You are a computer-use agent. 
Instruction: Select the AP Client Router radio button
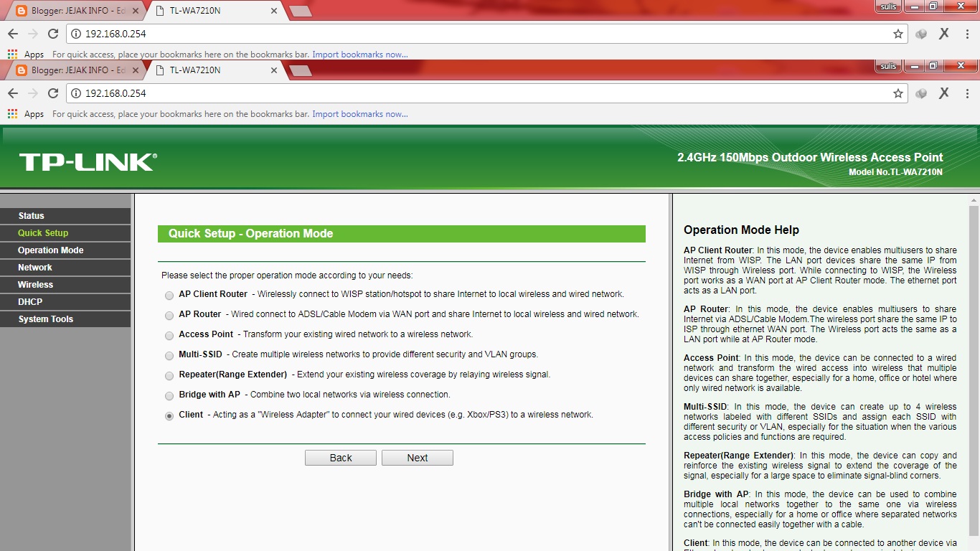pos(169,296)
